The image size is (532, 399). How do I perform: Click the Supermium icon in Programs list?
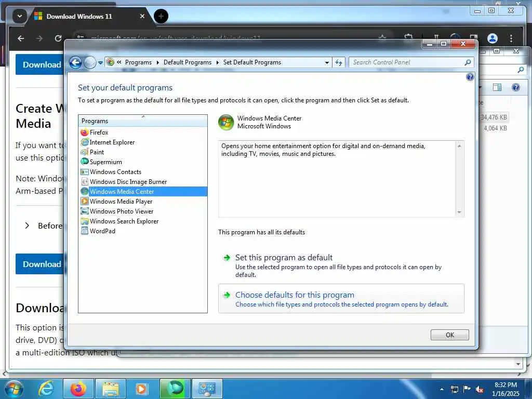(85, 162)
